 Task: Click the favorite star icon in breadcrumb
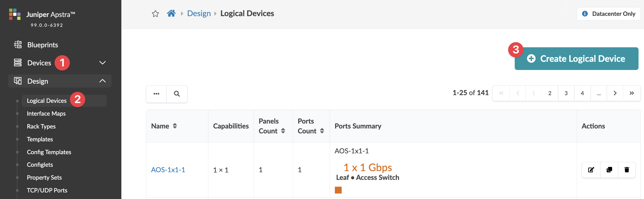(155, 14)
